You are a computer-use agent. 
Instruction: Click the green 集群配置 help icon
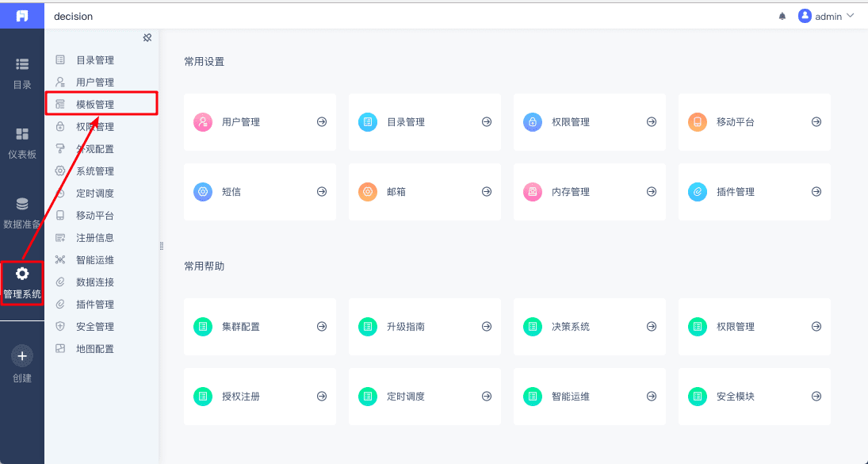pos(203,327)
